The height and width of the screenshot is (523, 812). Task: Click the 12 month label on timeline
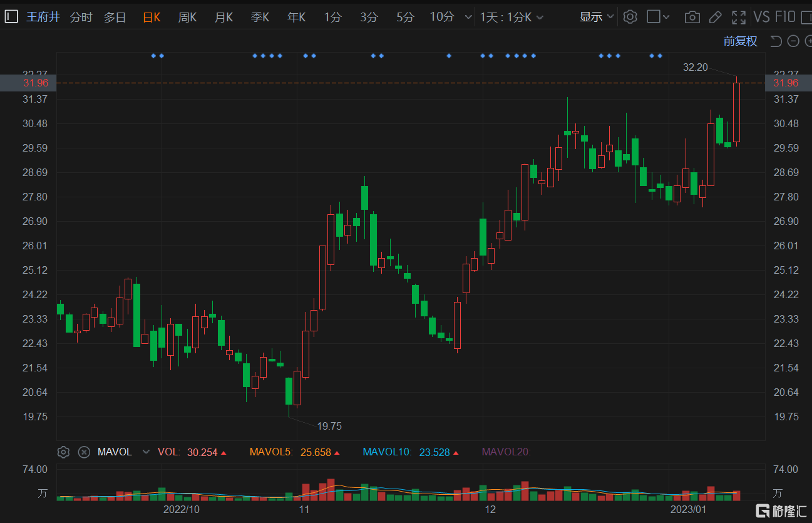point(490,509)
